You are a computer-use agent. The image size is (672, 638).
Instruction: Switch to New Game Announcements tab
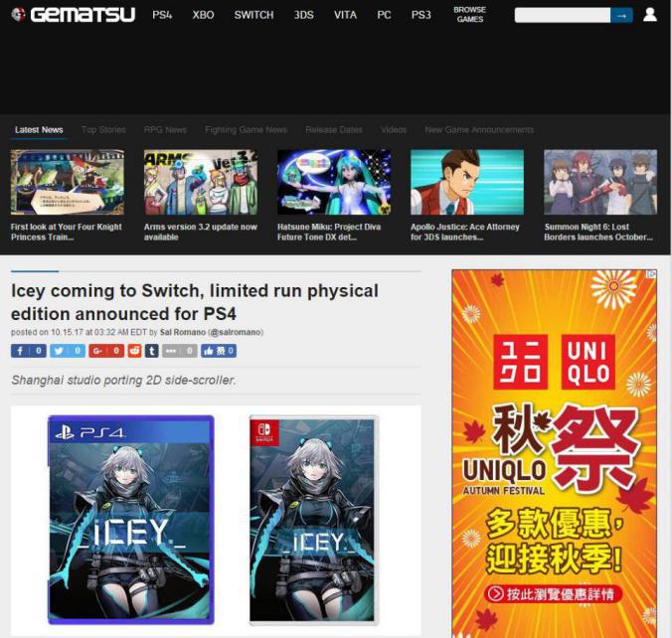(479, 130)
